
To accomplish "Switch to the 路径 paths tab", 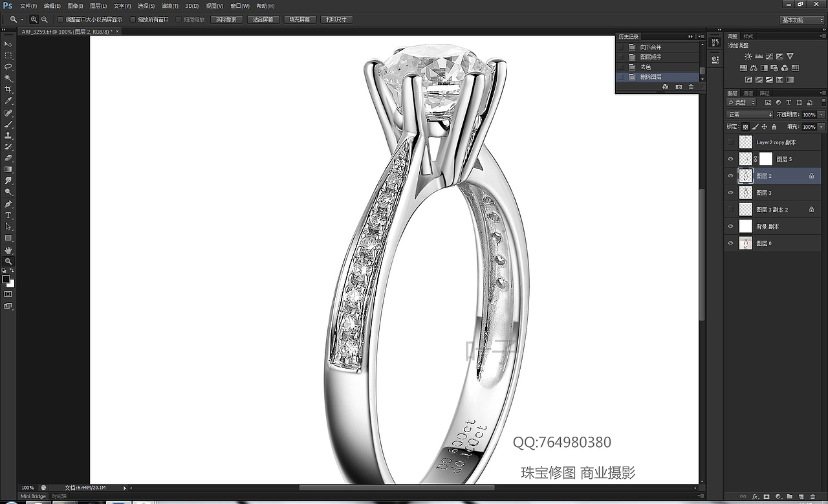I will (765, 93).
